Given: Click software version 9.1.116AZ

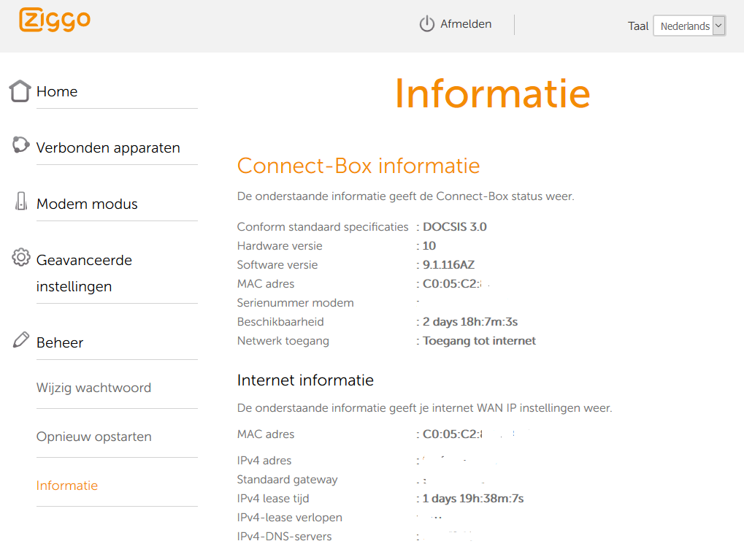Looking at the screenshot, I should coord(448,265).
